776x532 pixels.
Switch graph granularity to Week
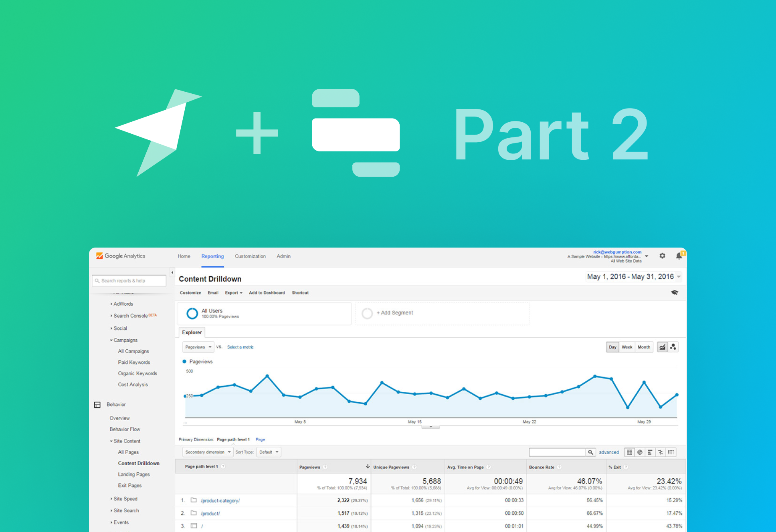[627, 347]
